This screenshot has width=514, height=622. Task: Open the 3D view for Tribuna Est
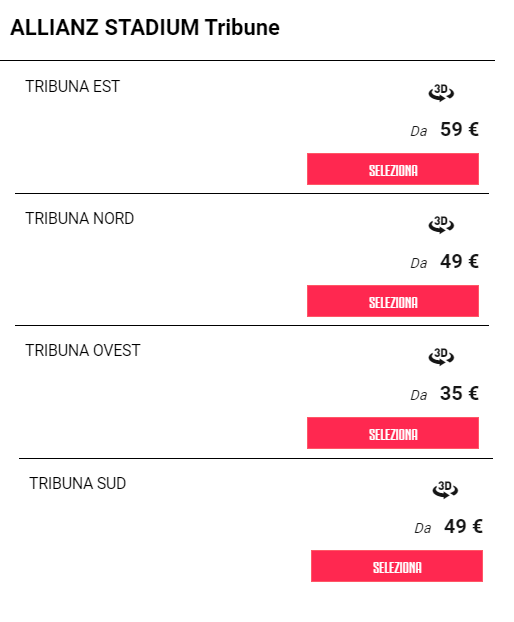pos(441,93)
